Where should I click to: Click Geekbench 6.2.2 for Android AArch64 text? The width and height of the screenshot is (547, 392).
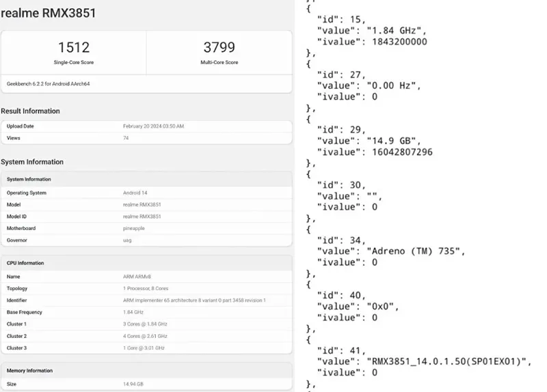click(48, 84)
